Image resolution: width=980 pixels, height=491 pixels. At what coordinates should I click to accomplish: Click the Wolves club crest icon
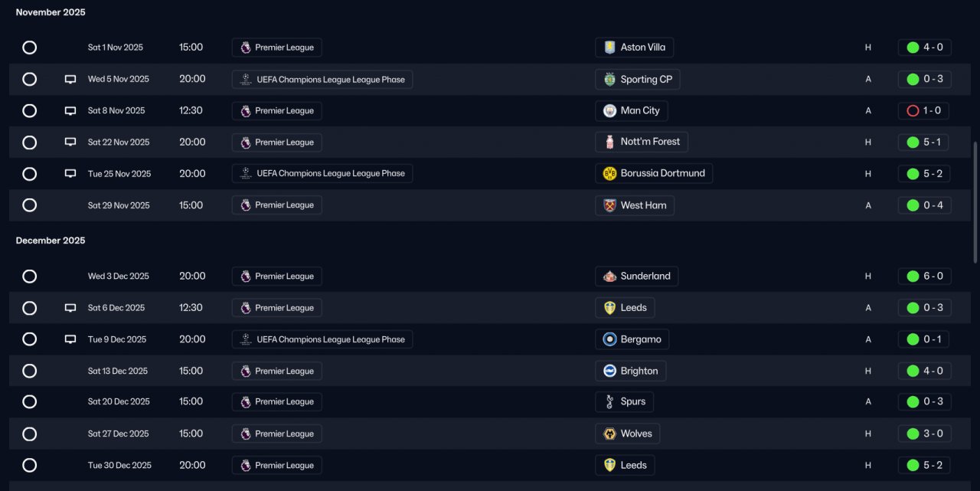tap(609, 434)
